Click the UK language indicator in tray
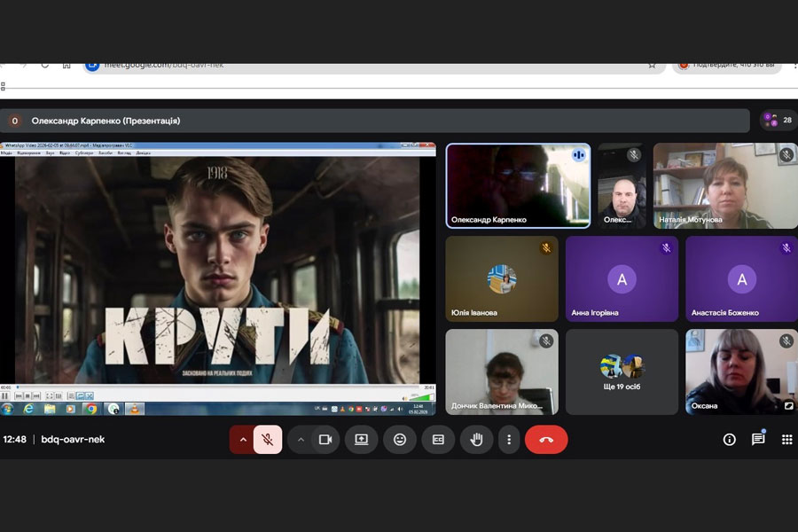This screenshot has height=532, width=798. point(317,408)
